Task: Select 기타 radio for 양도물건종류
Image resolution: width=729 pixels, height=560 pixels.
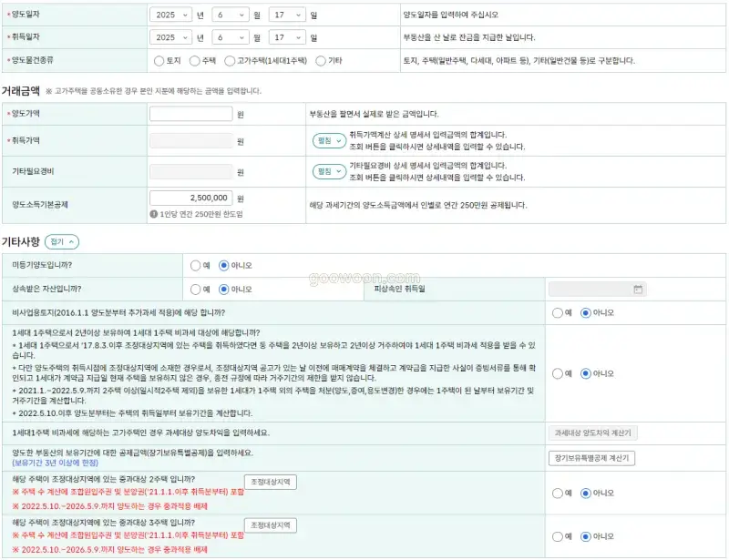Action: [x=321, y=61]
